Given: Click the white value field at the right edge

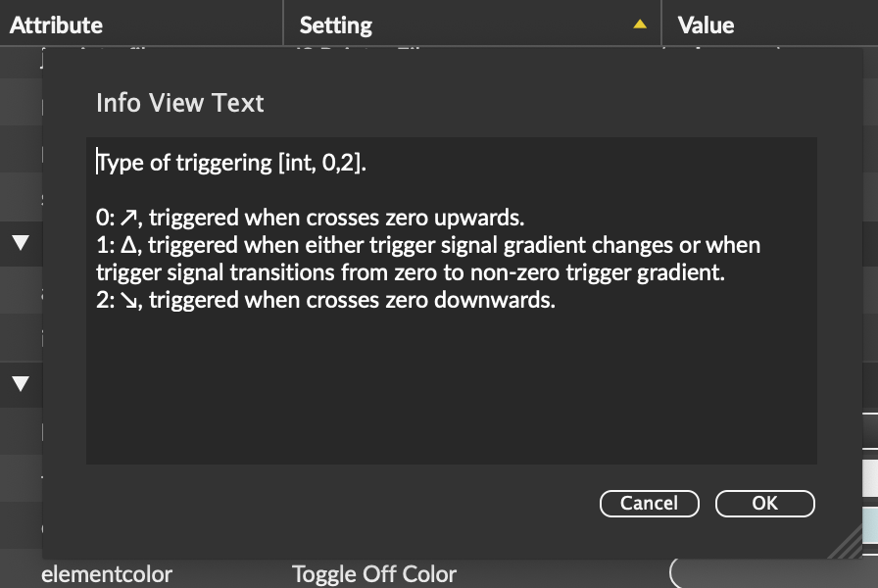Looking at the screenshot, I should point(869,478).
